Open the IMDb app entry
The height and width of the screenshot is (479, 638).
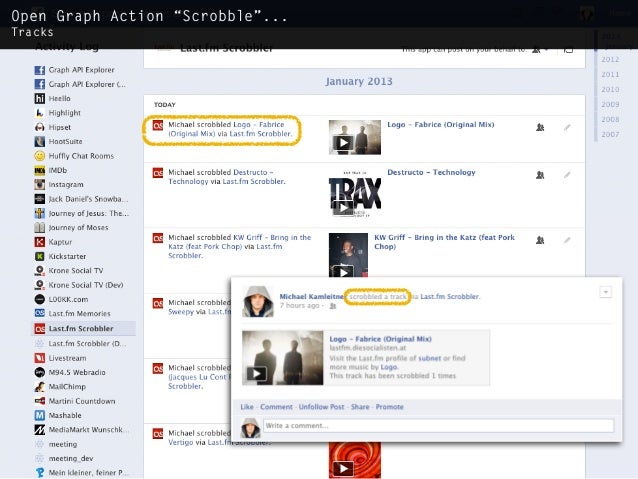point(58,170)
